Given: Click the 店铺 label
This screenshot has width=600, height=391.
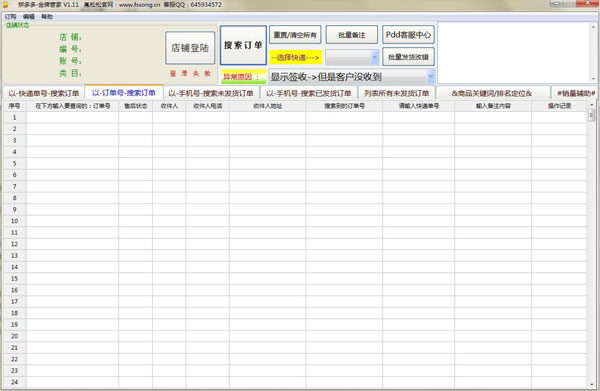Looking at the screenshot, I should click(70, 37).
